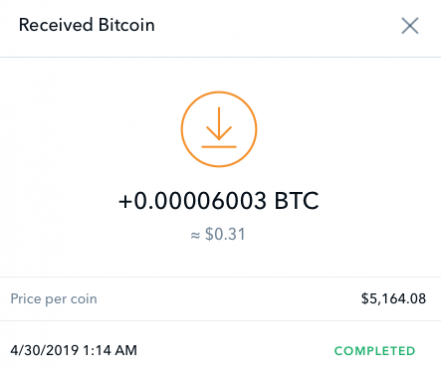Click the orange receive arrow icon
441x375 pixels.
pos(219,129)
